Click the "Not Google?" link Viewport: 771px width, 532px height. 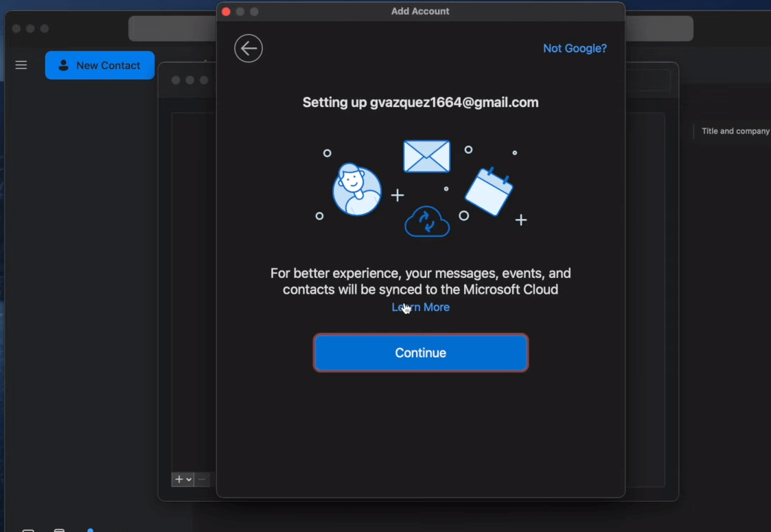[x=575, y=49]
